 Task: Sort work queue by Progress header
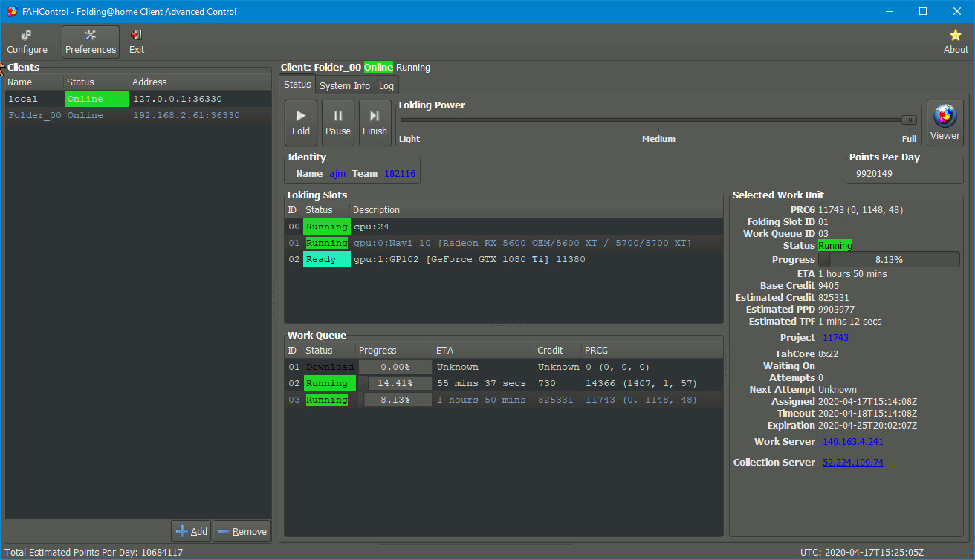click(395, 351)
